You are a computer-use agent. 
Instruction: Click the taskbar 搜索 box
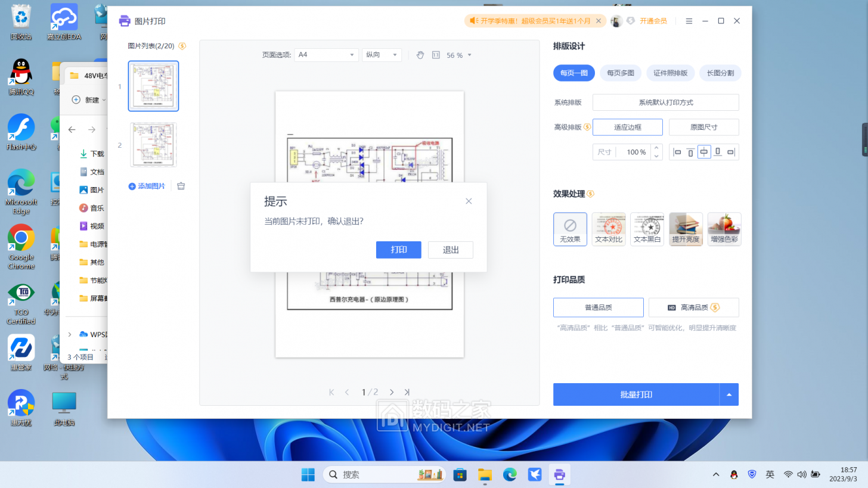click(x=385, y=474)
